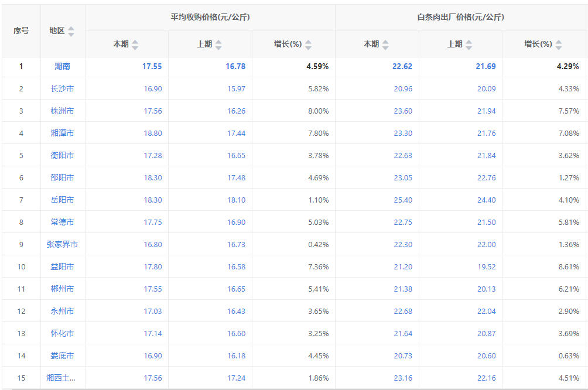Select 益阳市 carcass growth 8.61%
The height and width of the screenshot is (390, 588).
click(x=569, y=266)
